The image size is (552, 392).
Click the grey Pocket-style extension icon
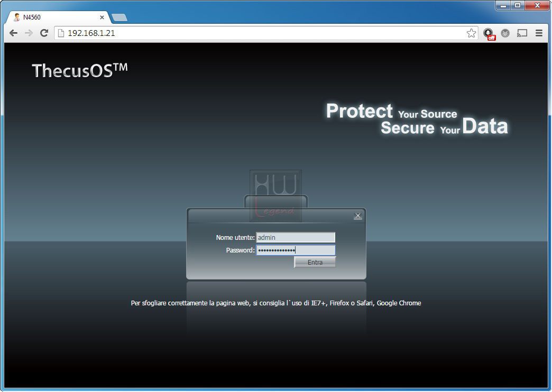click(x=505, y=33)
